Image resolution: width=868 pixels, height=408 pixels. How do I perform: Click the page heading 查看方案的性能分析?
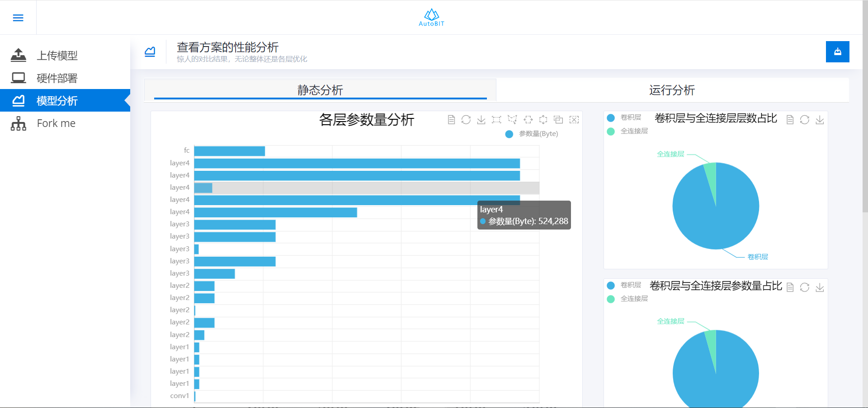pyautogui.click(x=227, y=47)
